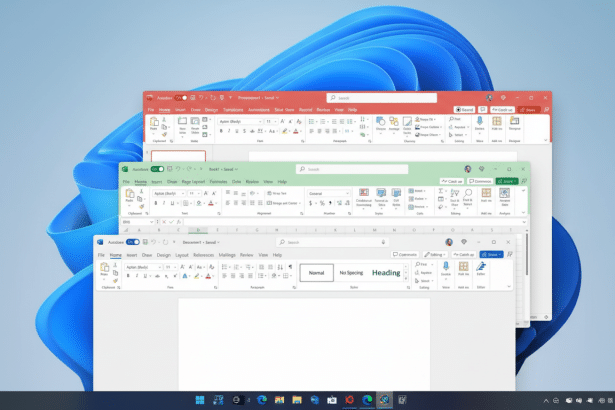615x410 pixels.
Task: Open the font name dropdown in PowerPoint
Action: pyautogui.click(x=260, y=122)
